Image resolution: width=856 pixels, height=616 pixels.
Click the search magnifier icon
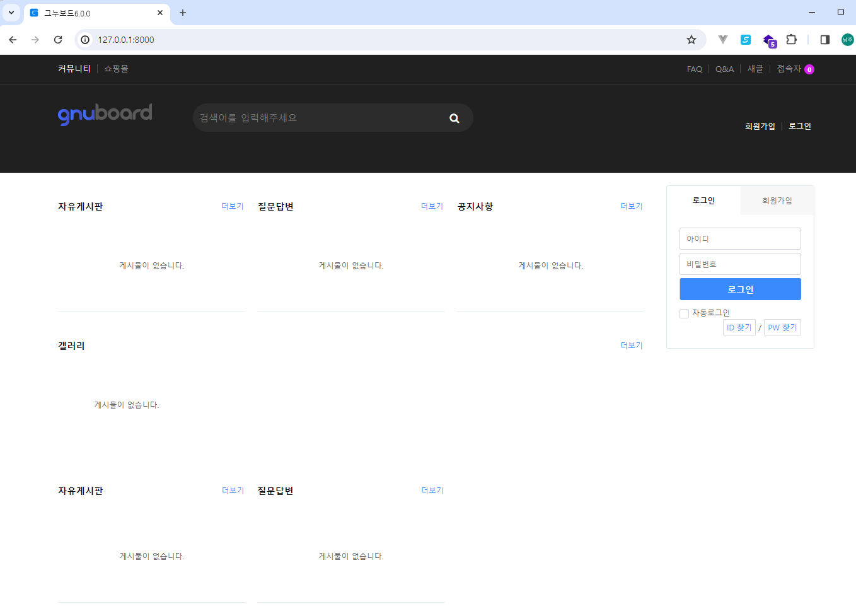click(454, 119)
